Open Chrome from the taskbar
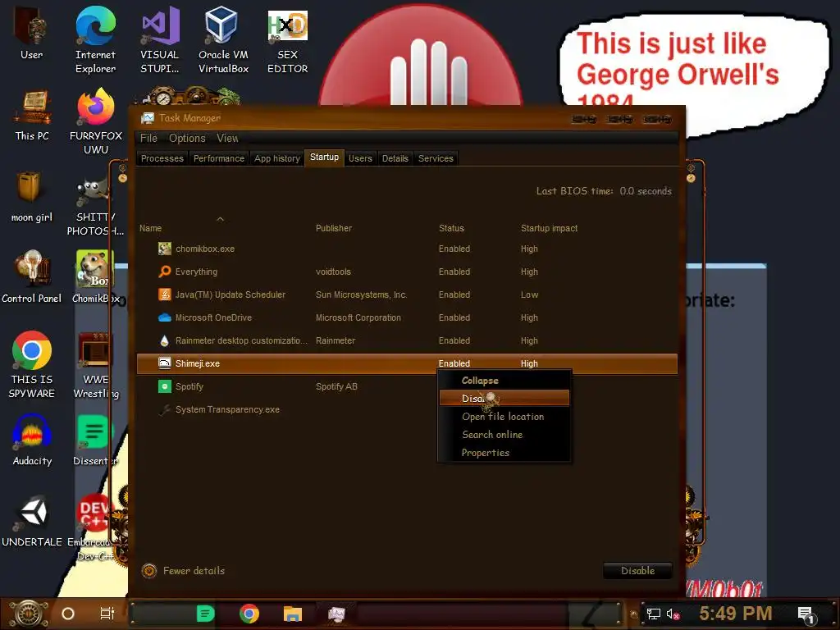This screenshot has width=840, height=630. pyautogui.click(x=249, y=614)
